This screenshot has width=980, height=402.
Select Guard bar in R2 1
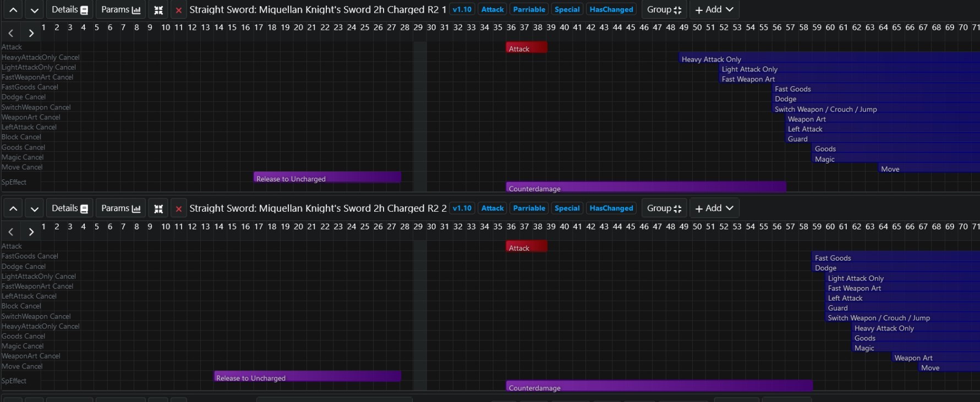[x=883, y=138]
